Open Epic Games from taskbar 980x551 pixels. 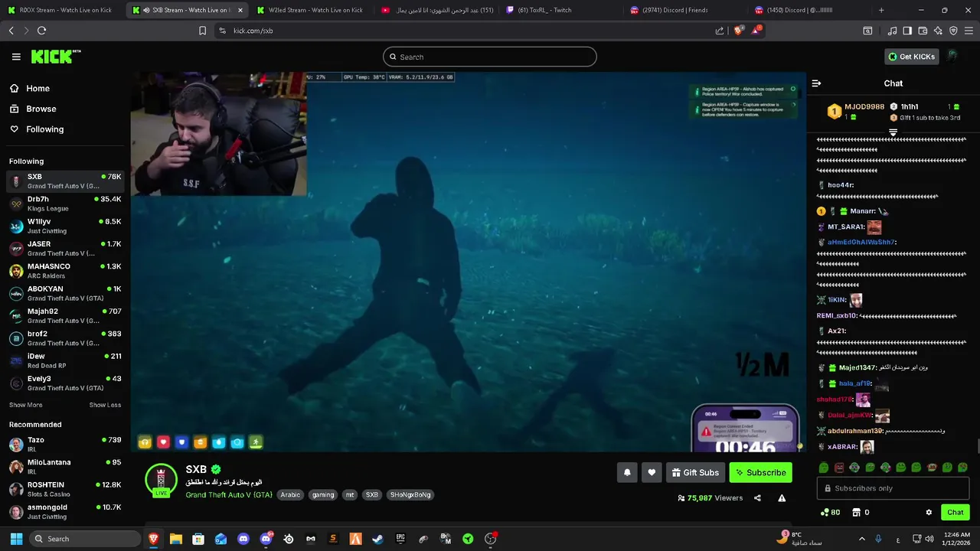click(x=400, y=539)
